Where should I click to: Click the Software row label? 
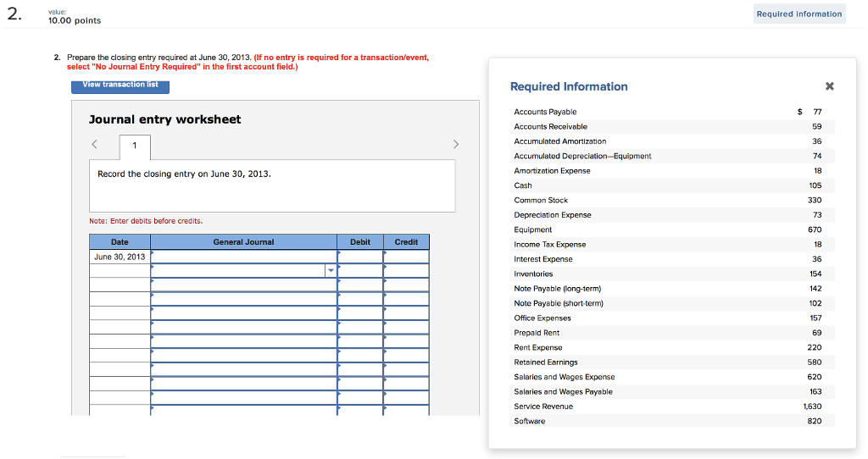pyautogui.click(x=530, y=421)
